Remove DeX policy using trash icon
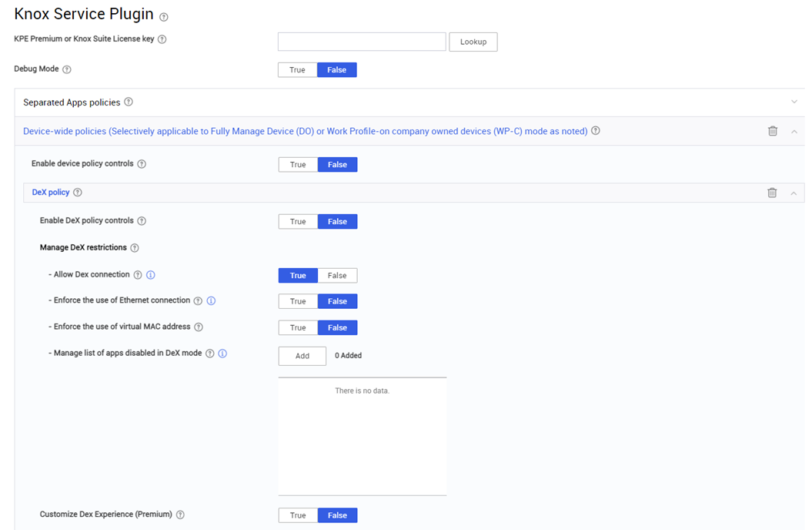812x530 pixels. pos(772,193)
